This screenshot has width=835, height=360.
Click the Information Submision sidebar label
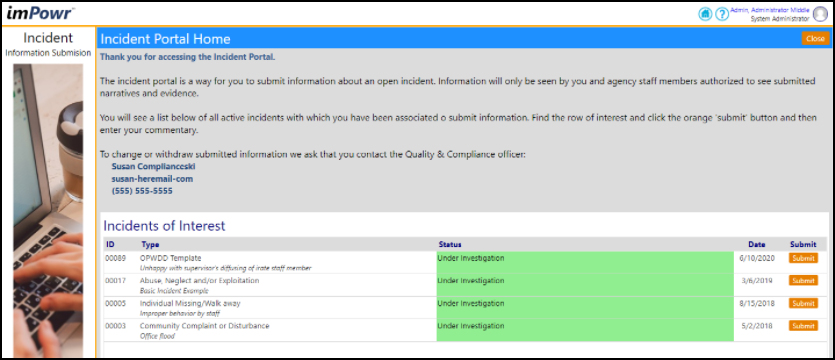click(48, 53)
